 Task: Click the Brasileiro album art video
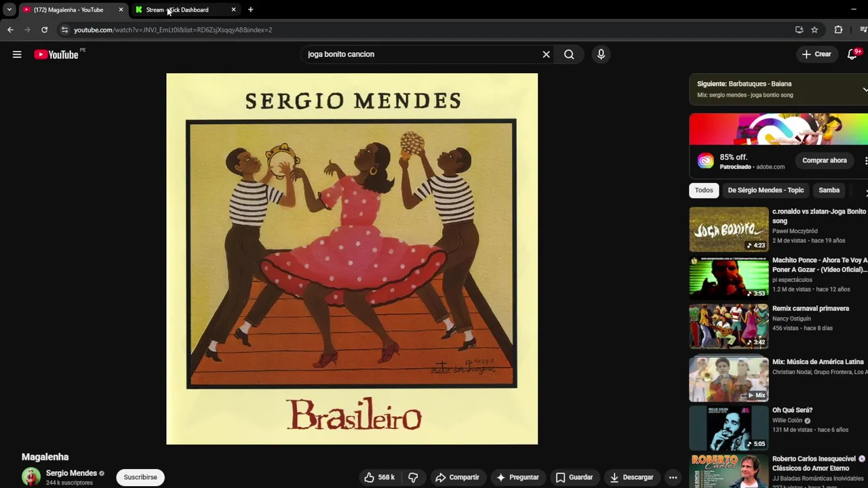tap(352, 259)
